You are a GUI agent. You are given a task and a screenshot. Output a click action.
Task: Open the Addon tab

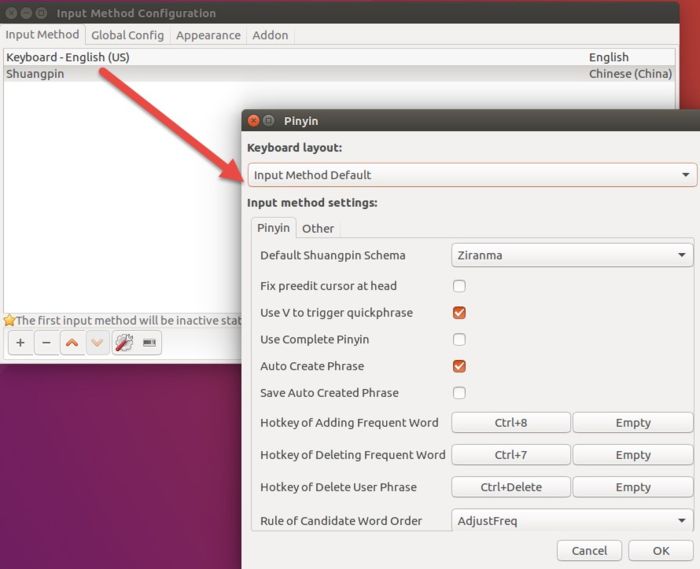tap(270, 35)
